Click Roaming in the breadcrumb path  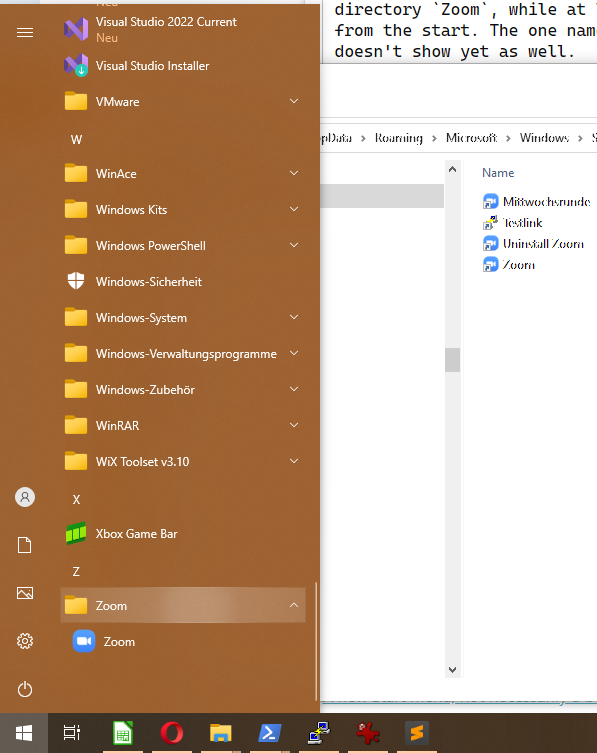[x=399, y=138]
